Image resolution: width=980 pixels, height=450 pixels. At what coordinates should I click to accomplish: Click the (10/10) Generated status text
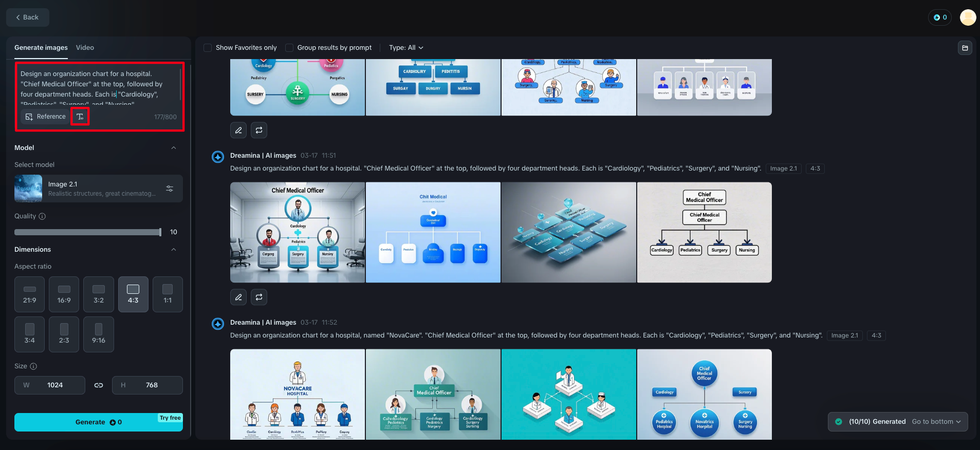[877, 422]
